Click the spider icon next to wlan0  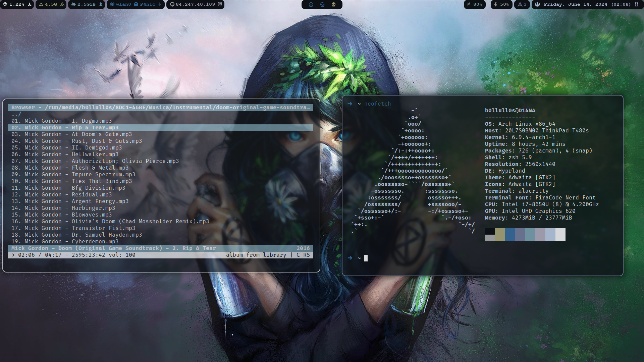coord(112,4)
